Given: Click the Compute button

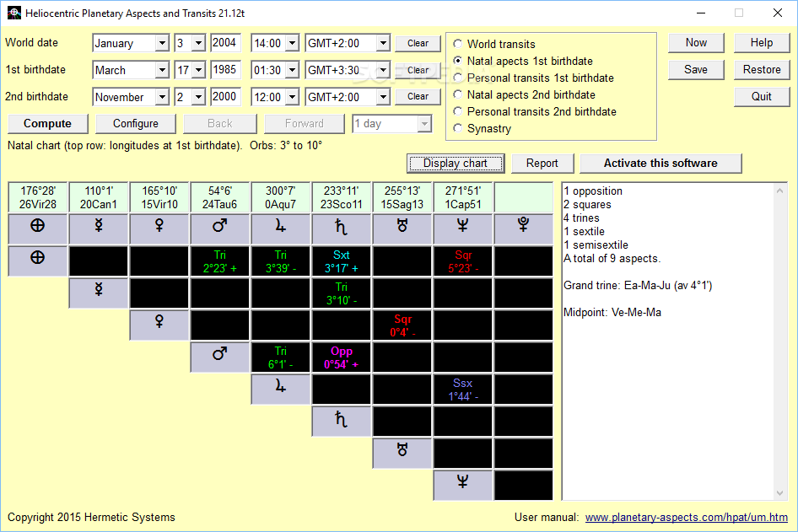Looking at the screenshot, I should (48, 124).
